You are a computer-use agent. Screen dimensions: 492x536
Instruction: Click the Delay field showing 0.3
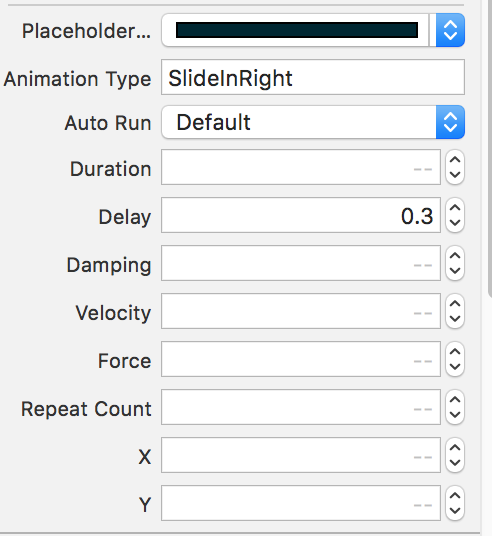[x=301, y=215]
